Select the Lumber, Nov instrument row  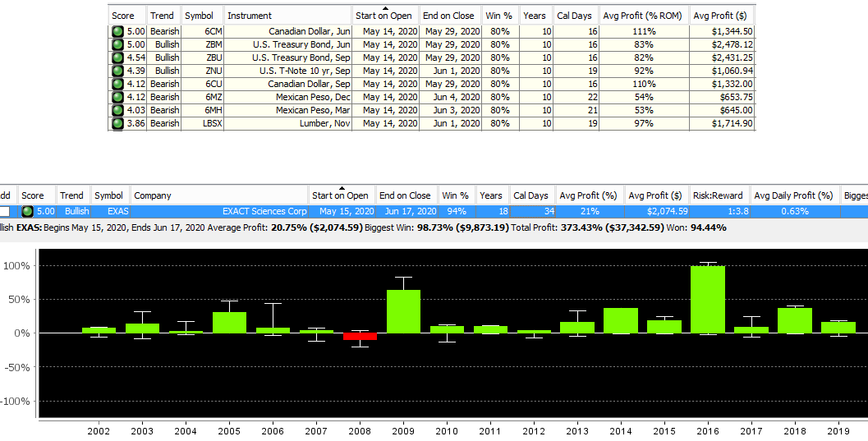pyautogui.click(x=432, y=123)
